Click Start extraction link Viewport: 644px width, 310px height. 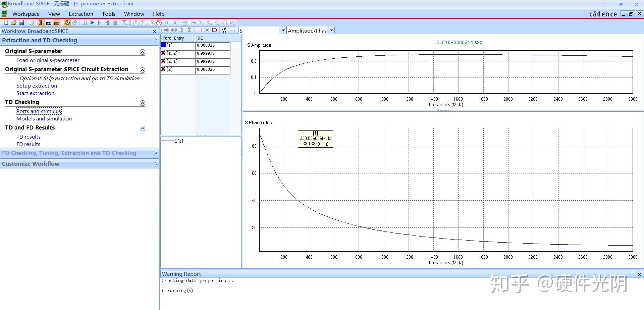pos(35,93)
